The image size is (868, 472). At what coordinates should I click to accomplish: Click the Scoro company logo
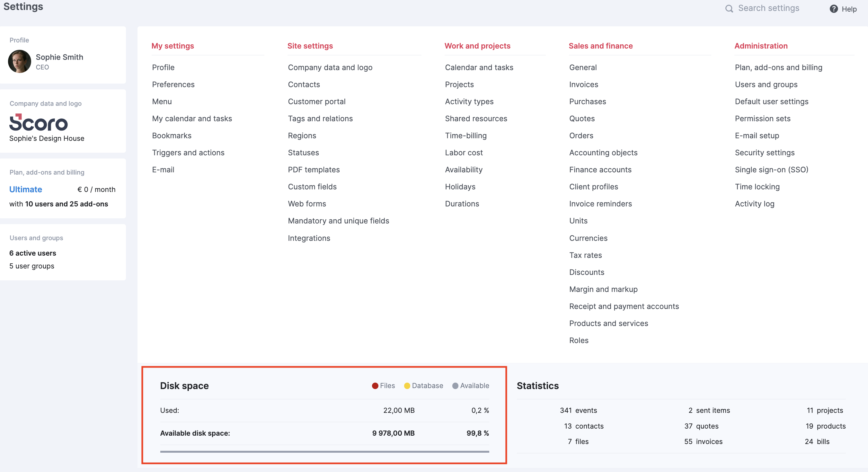point(39,122)
